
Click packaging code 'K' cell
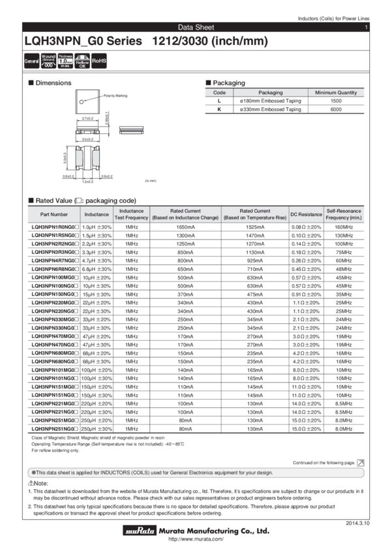point(219,110)
